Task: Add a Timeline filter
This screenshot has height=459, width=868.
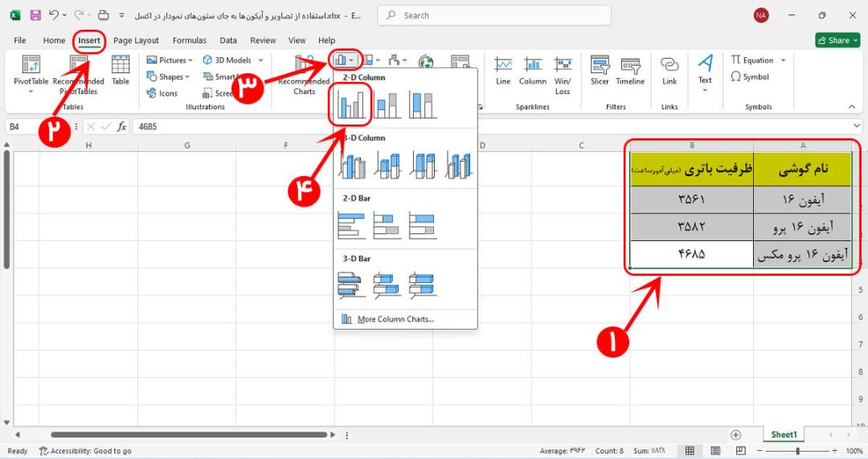Action: (630, 71)
